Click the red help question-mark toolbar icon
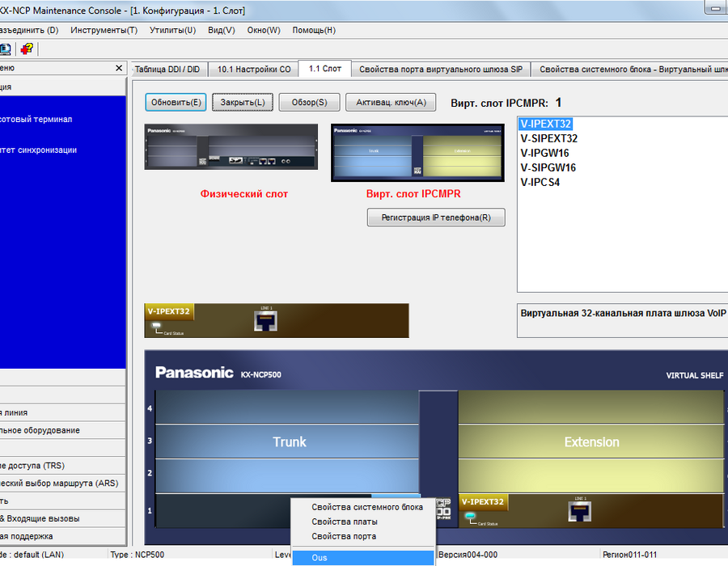The image size is (728, 566). coord(27,49)
